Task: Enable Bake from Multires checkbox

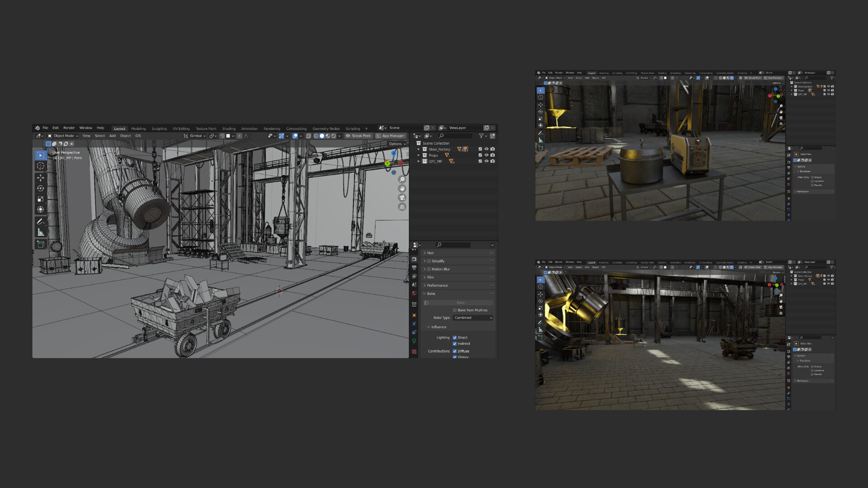Action: tap(455, 310)
